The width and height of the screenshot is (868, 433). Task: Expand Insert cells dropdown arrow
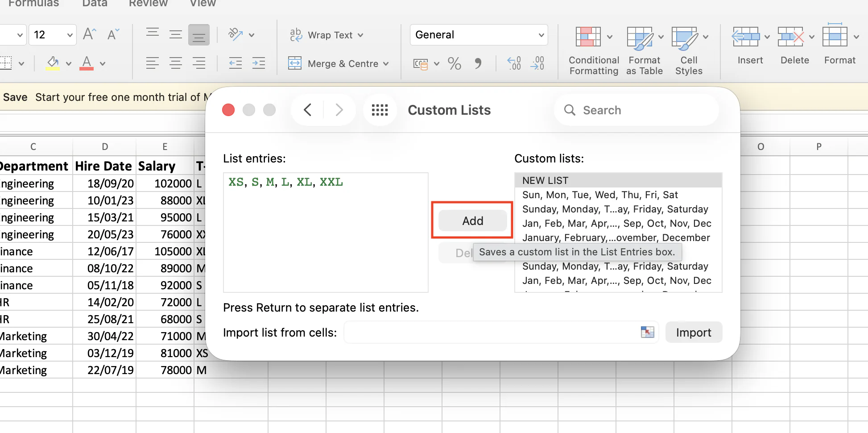tap(767, 37)
